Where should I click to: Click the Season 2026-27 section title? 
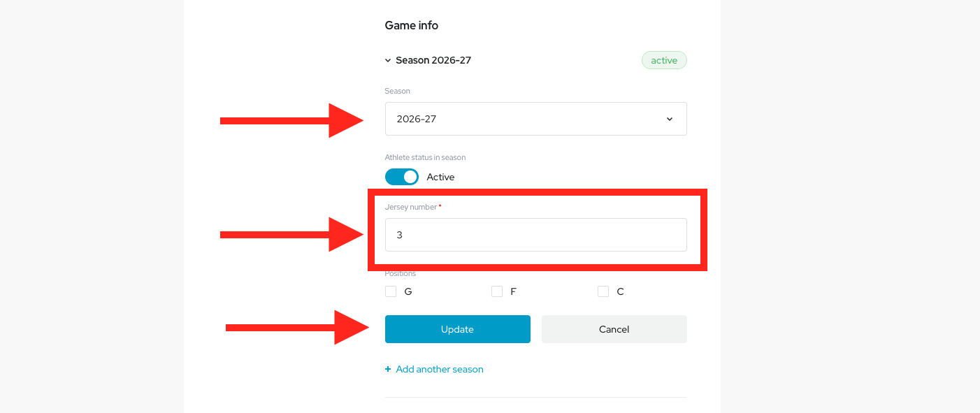tap(433, 60)
